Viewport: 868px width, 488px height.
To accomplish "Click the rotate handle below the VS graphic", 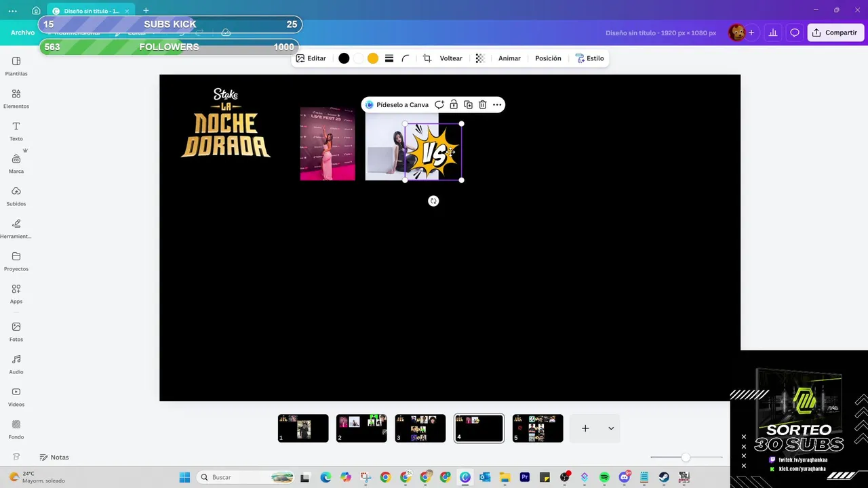I will (x=433, y=201).
